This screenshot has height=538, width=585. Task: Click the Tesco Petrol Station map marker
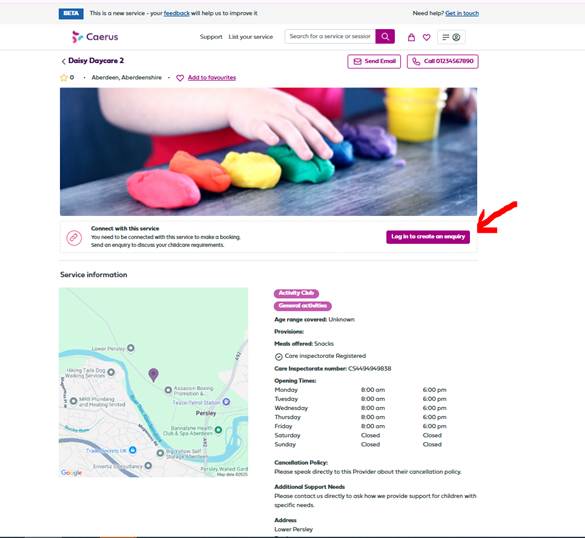(226, 402)
